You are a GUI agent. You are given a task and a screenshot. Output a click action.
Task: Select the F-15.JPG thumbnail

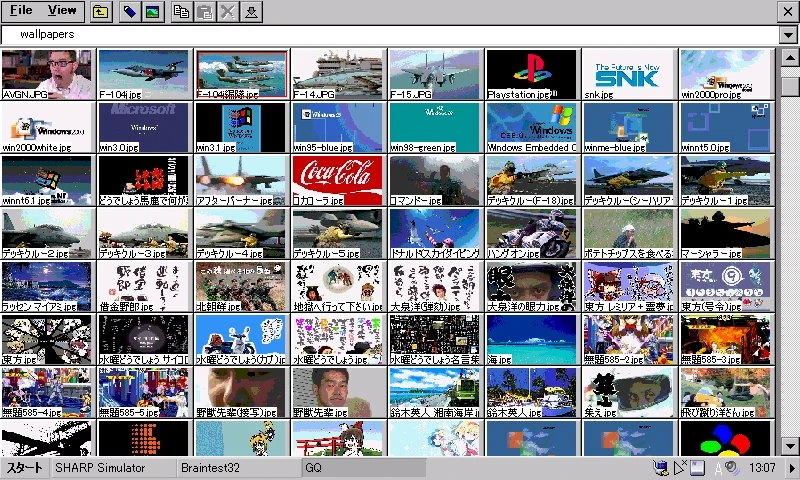(x=436, y=74)
